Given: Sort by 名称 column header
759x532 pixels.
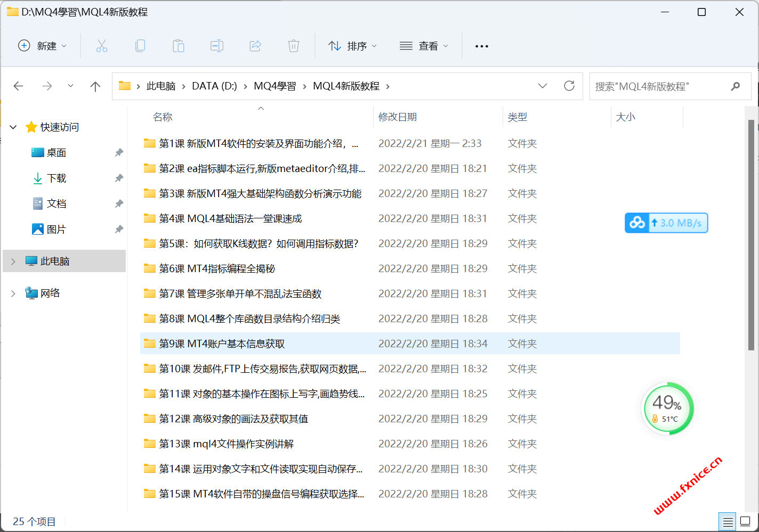Looking at the screenshot, I should coord(163,117).
